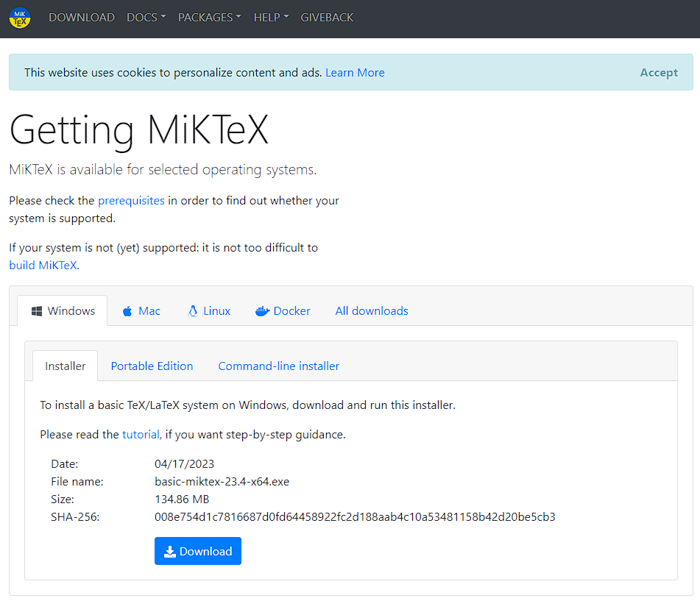The image size is (700, 601).
Task: Click the MiKTeX logo icon
Action: click(x=20, y=18)
